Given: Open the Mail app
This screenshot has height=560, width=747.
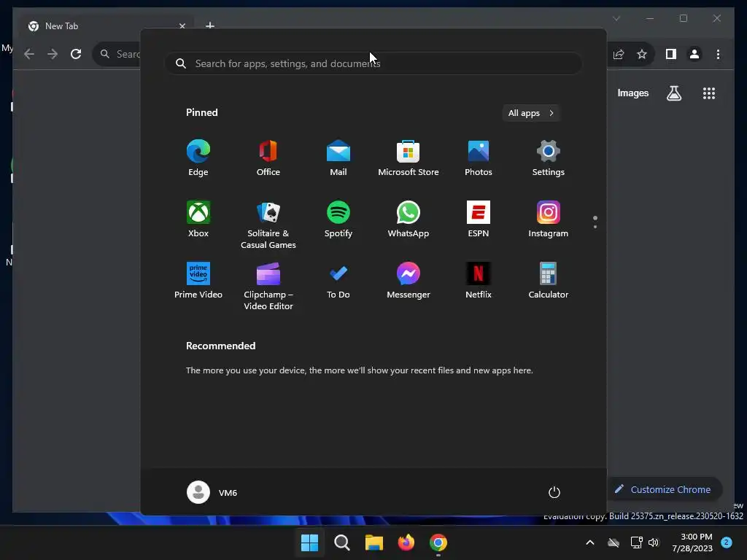Looking at the screenshot, I should tap(338, 158).
